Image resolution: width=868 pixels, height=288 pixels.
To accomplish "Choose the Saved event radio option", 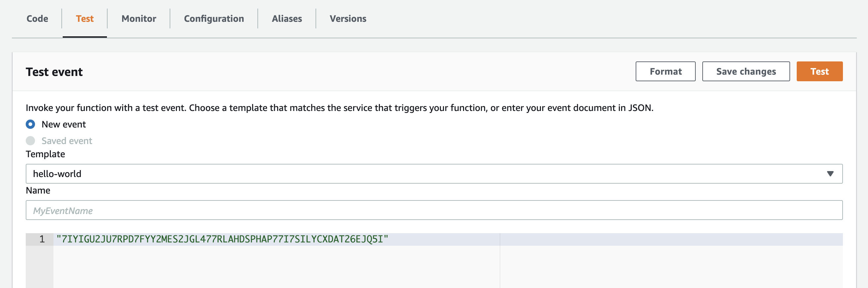I will coord(30,141).
